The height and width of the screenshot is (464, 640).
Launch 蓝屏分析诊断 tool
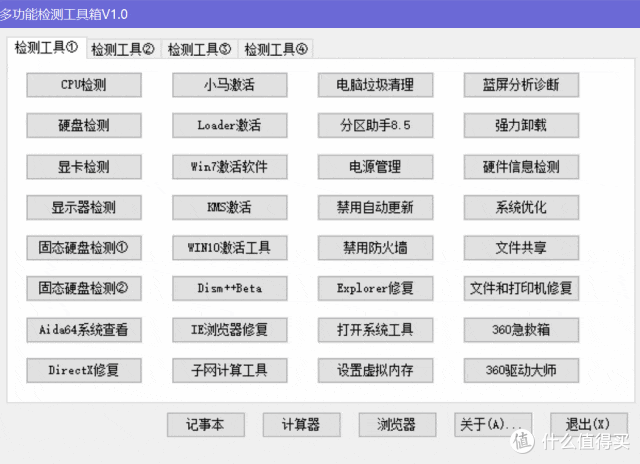(521, 85)
